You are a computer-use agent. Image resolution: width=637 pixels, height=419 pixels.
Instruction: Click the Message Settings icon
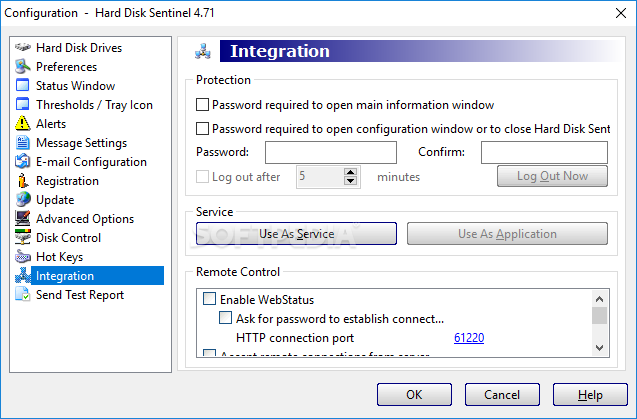(x=23, y=143)
